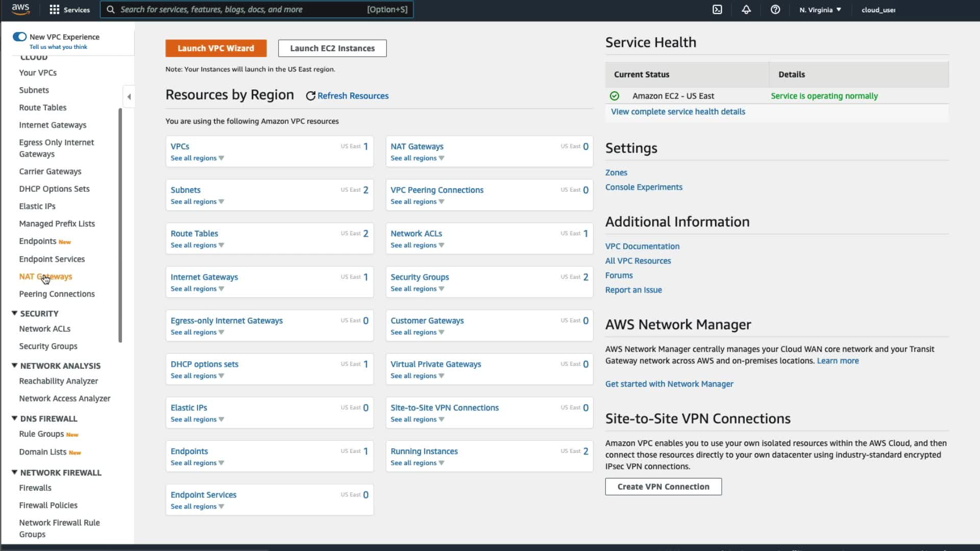Viewport: 980px width, 551px height.
Task: Collapse the sidebar with the arrow handle
Action: click(x=129, y=96)
